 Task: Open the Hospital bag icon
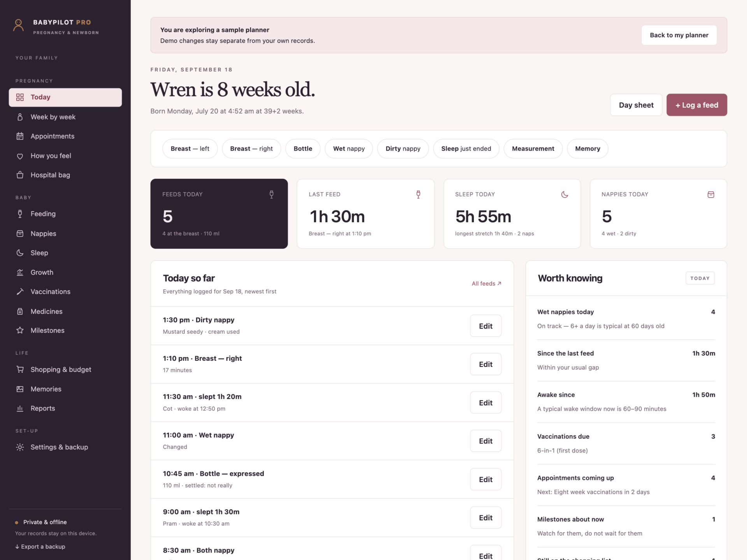tap(20, 175)
